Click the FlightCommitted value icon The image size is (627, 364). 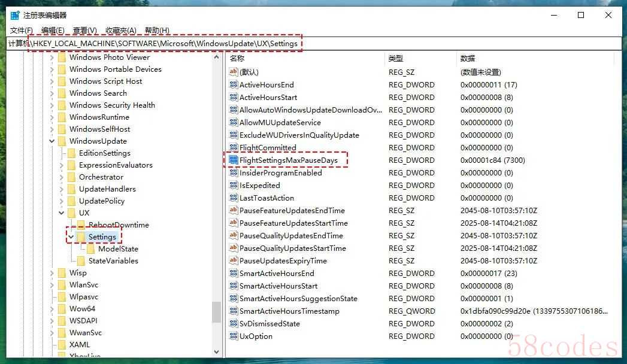(x=234, y=147)
